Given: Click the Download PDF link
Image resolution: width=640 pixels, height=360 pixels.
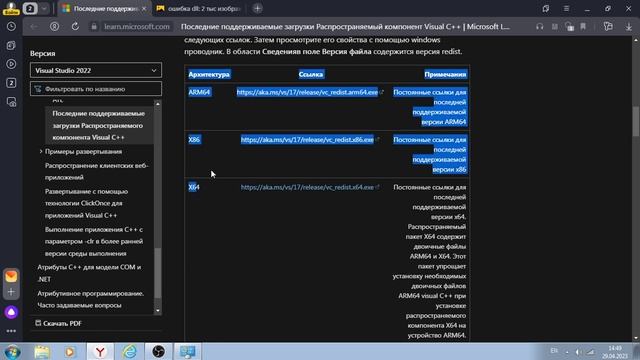Looking at the screenshot, I should (x=58, y=323).
